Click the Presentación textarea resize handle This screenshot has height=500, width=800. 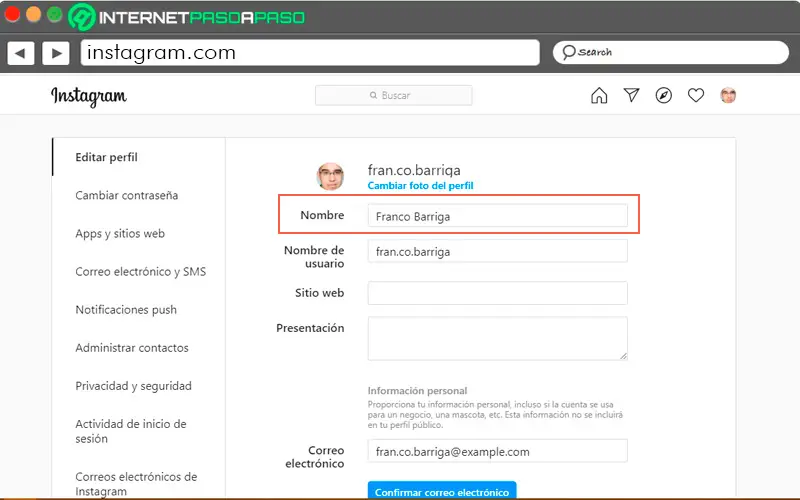pos(623,356)
